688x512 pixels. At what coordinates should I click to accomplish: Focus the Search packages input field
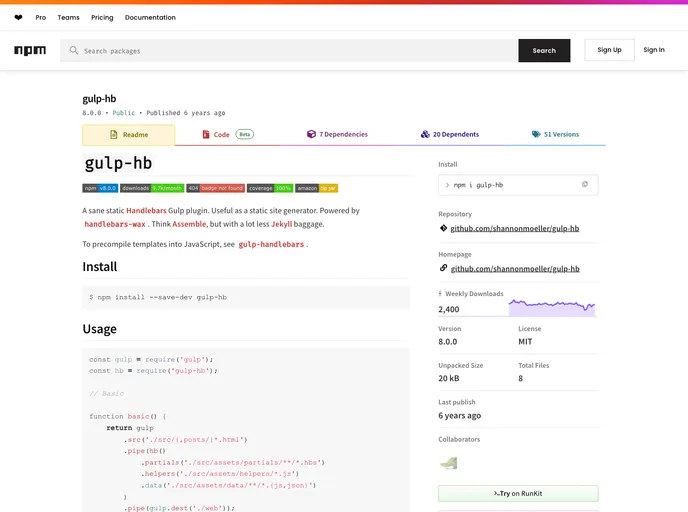coord(289,50)
